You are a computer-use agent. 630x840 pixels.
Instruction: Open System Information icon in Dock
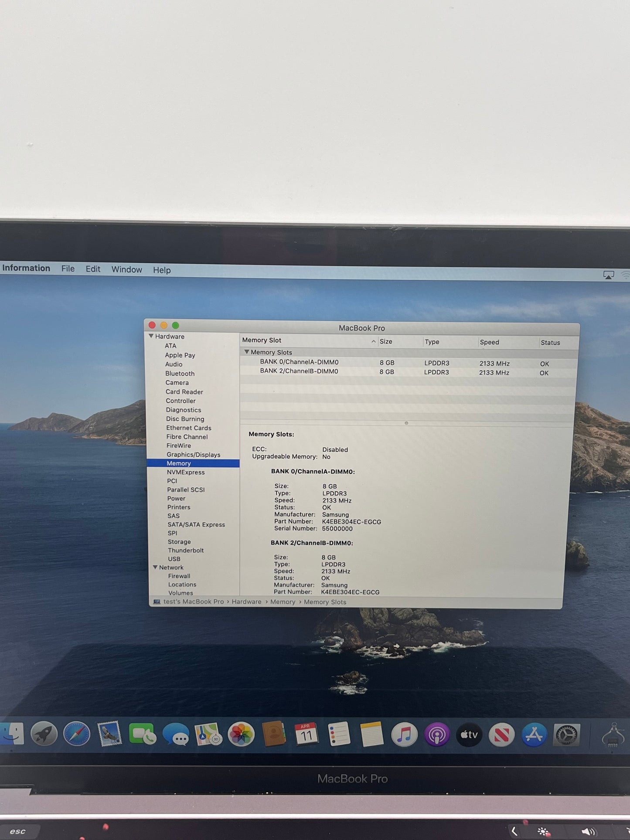(x=613, y=735)
